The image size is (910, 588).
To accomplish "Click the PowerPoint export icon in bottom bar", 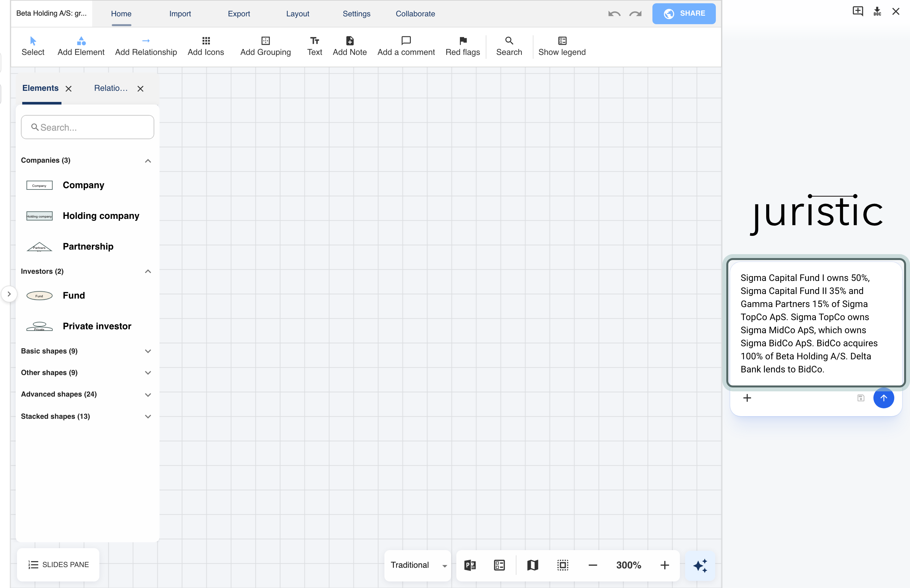I will click(470, 565).
